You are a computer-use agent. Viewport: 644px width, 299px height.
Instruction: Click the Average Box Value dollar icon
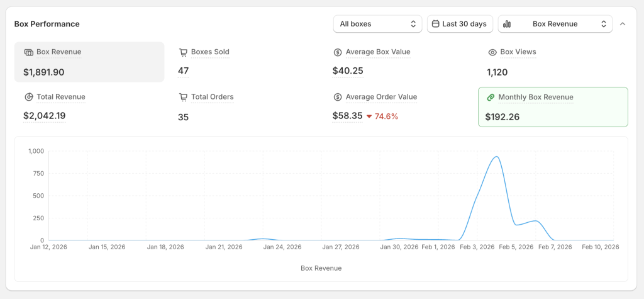(338, 52)
